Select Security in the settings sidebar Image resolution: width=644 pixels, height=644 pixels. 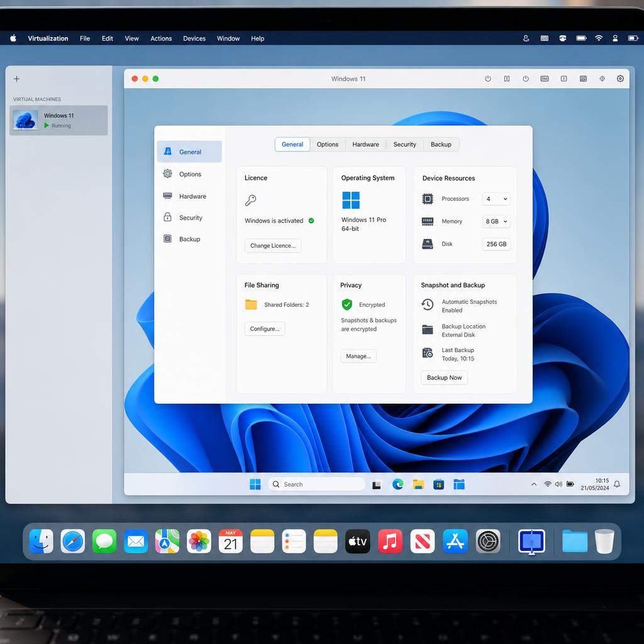(x=189, y=217)
